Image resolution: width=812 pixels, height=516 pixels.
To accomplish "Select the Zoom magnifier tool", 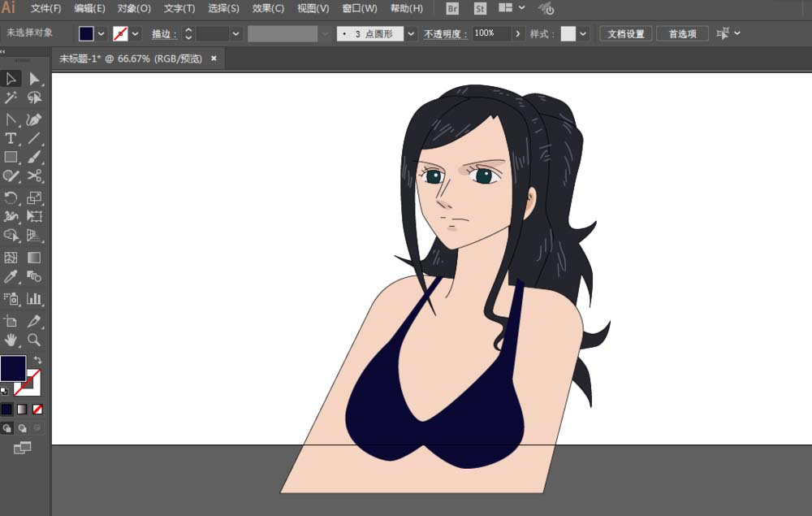I will (34, 340).
